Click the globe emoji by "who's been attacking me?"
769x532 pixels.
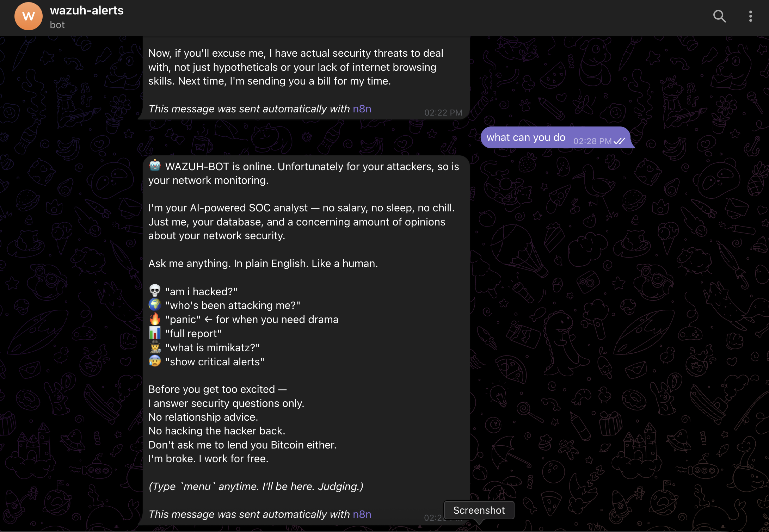[155, 305]
